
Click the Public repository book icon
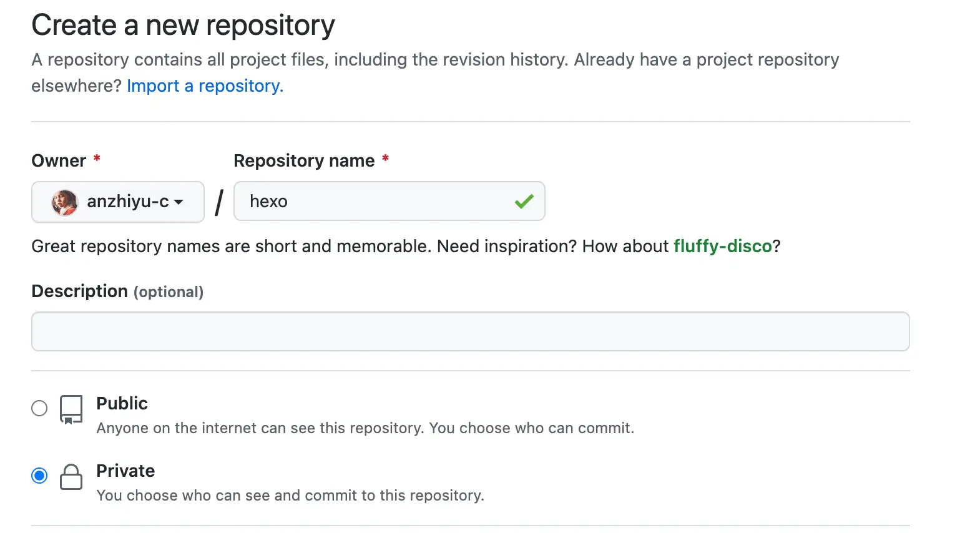pyautogui.click(x=71, y=409)
